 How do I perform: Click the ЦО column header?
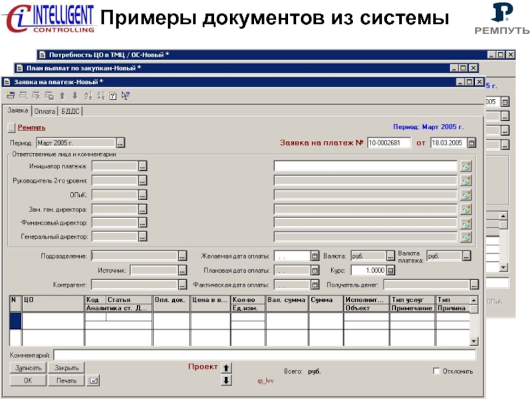point(53,304)
